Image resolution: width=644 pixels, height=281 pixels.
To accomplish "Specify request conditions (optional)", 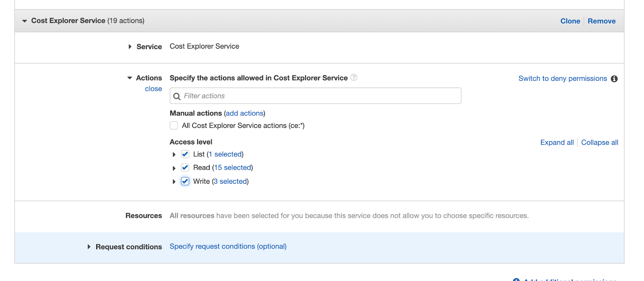I will [228, 246].
